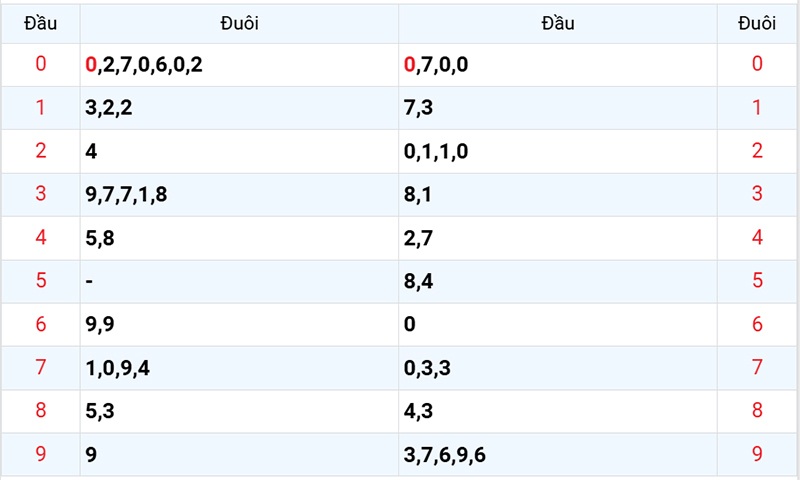Click the dash in row 5
The height and width of the screenshot is (480, 800).
(89, 281)
